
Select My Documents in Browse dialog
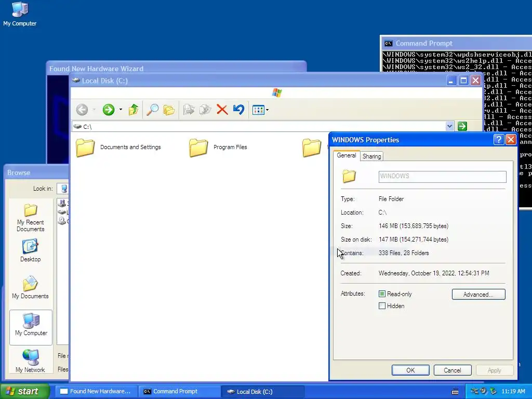pyautogui.click(x=30, y=288)
